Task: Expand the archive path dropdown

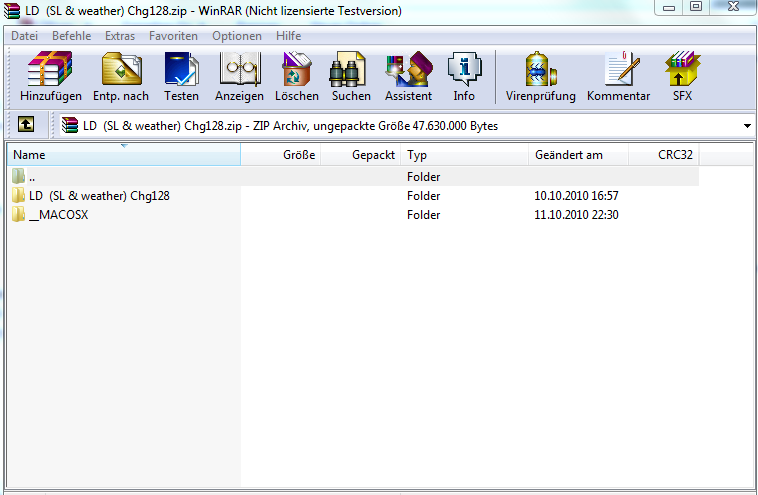Action: tap(747, 126)
